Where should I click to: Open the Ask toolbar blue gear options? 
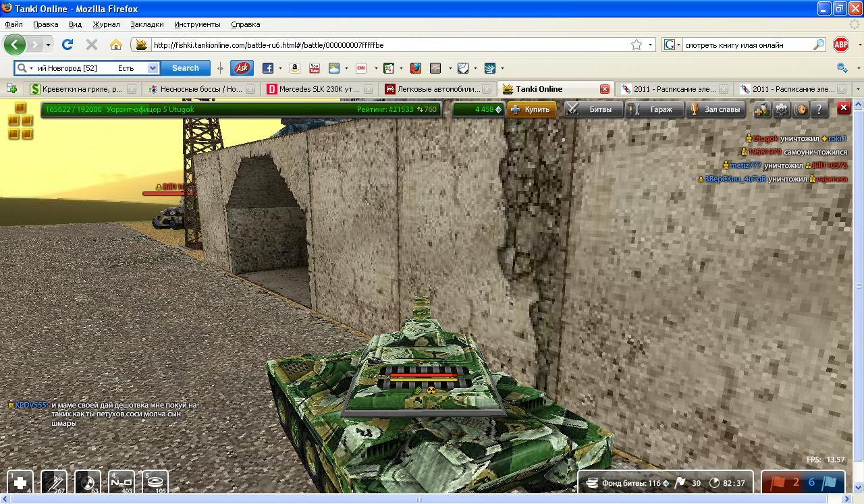(842, 68)
